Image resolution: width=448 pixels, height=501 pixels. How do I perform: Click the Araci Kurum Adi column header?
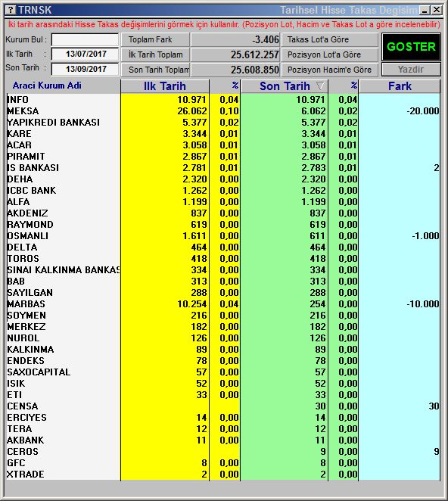(47, 86)
